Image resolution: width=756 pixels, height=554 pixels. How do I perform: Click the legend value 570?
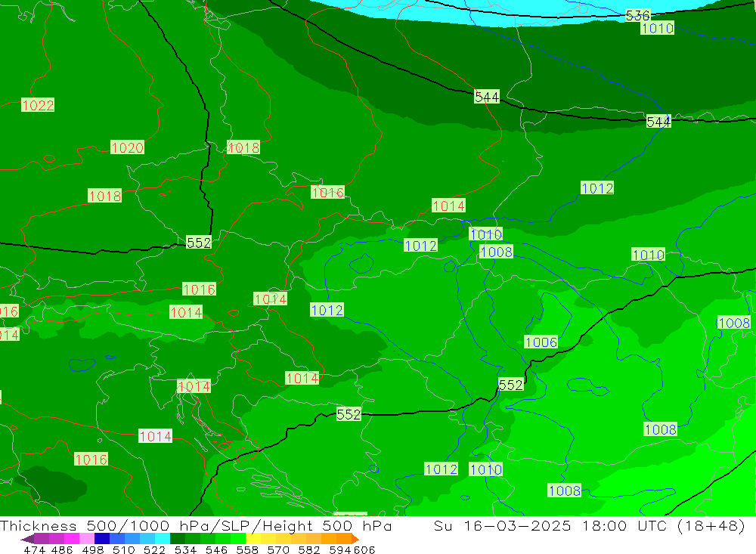(x=278, y=549)
